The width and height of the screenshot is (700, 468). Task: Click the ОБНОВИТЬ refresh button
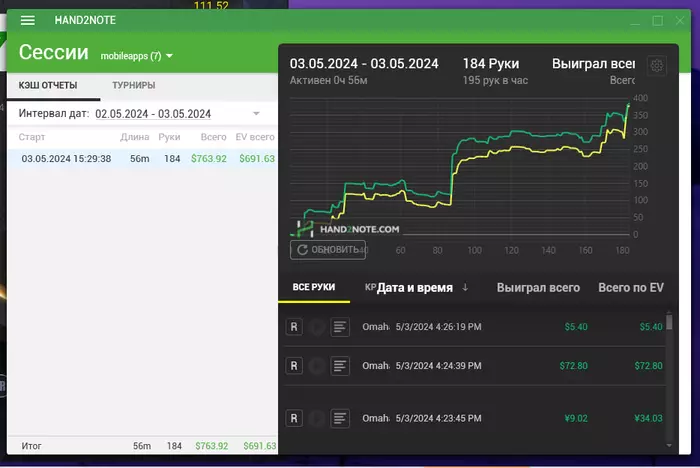pos(328,250)
